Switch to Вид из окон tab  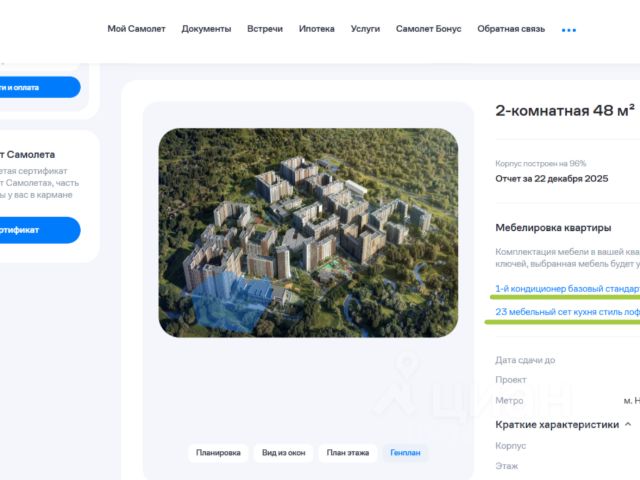(x=284, y=453)
